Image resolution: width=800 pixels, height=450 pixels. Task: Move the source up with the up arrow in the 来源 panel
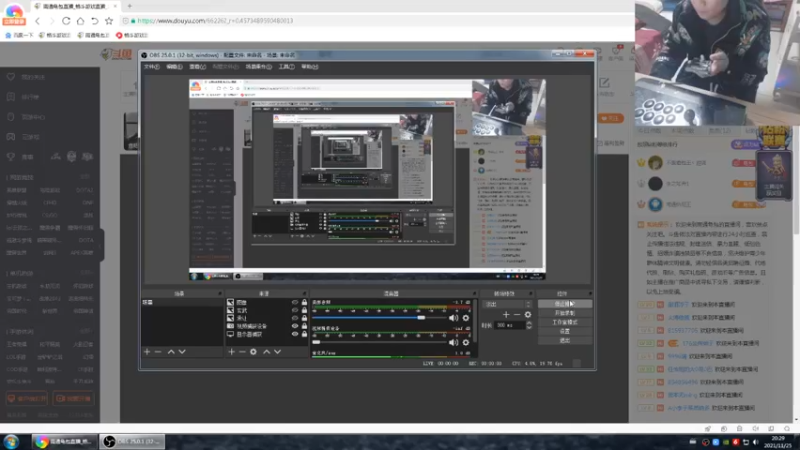pyautogui.click(x=266, y=352)
